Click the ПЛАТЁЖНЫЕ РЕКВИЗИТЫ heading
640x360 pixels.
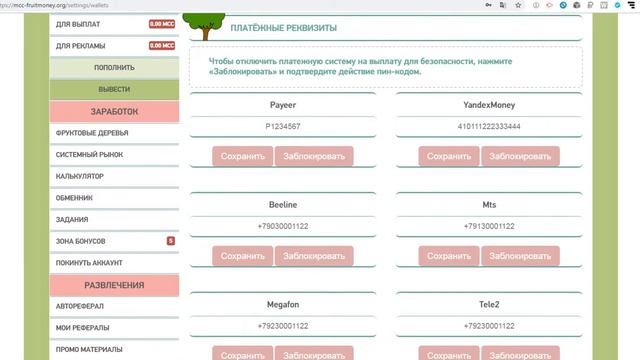coord(284,28)
